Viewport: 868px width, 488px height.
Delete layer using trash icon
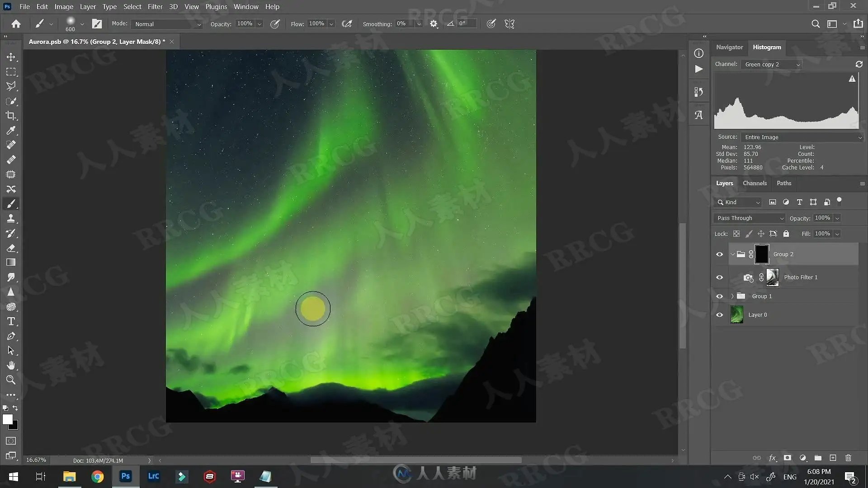848,458
